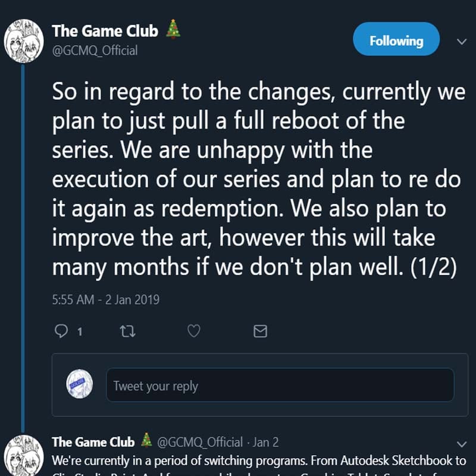The width and height of the screenshot is (476, 476).
Task: Open avatar on the second tweet
Action: [x=24, y=456]
